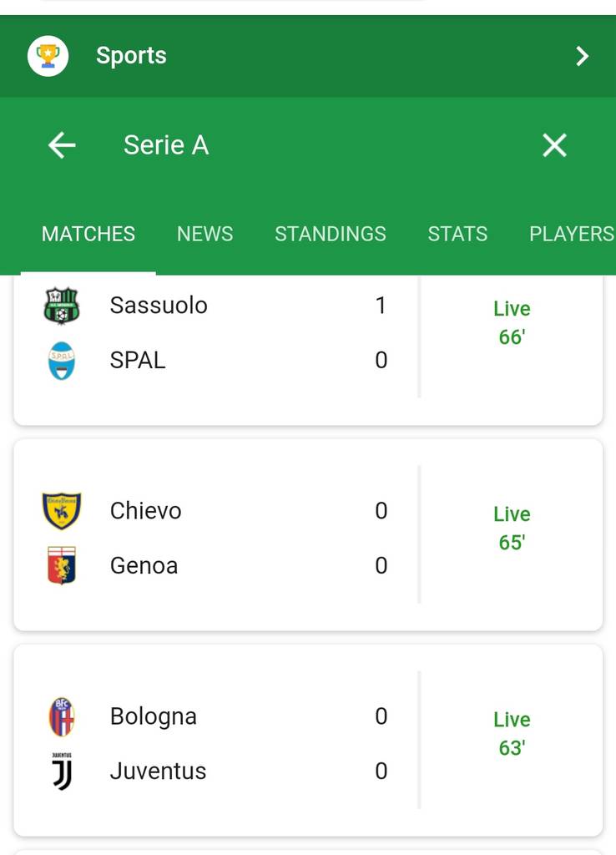Open the Standings tab
The height and width of the screenshot is (855, 616).
[331, 234]
